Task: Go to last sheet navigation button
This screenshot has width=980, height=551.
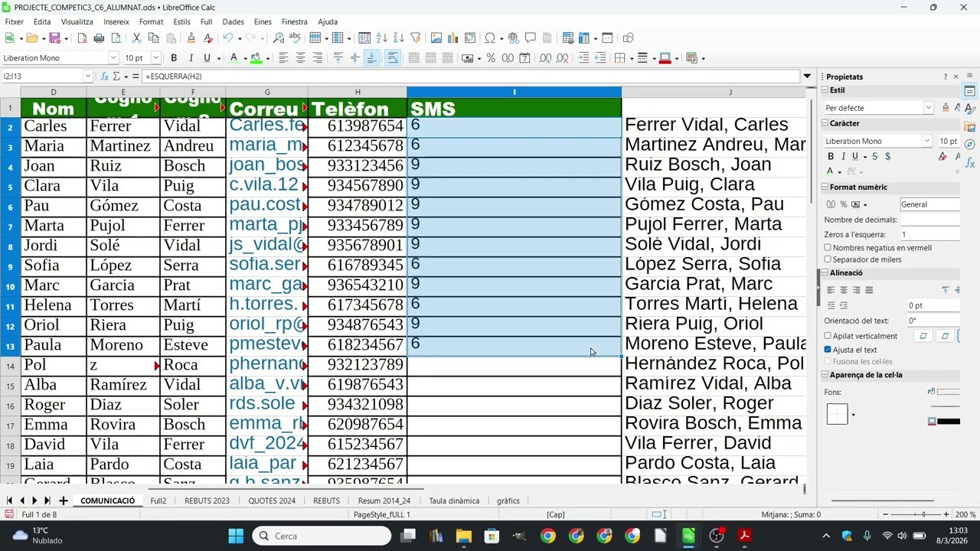Action: 47,500
